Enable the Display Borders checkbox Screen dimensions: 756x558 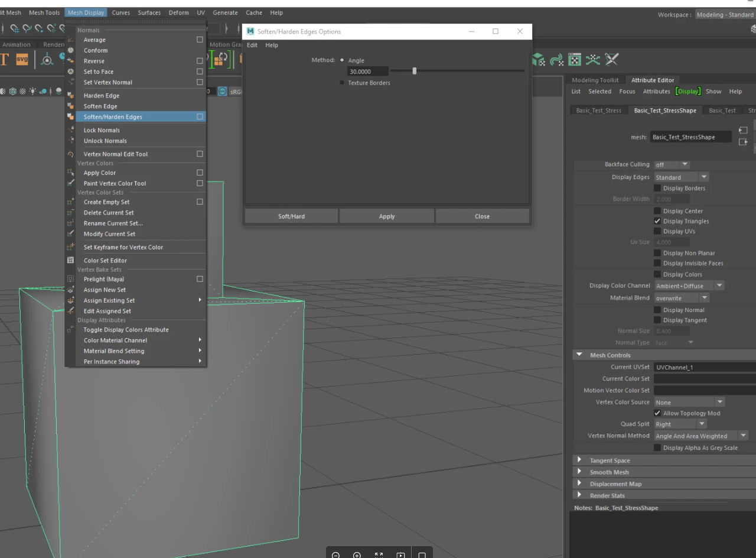pyautogui.click(x=657, y=188)
